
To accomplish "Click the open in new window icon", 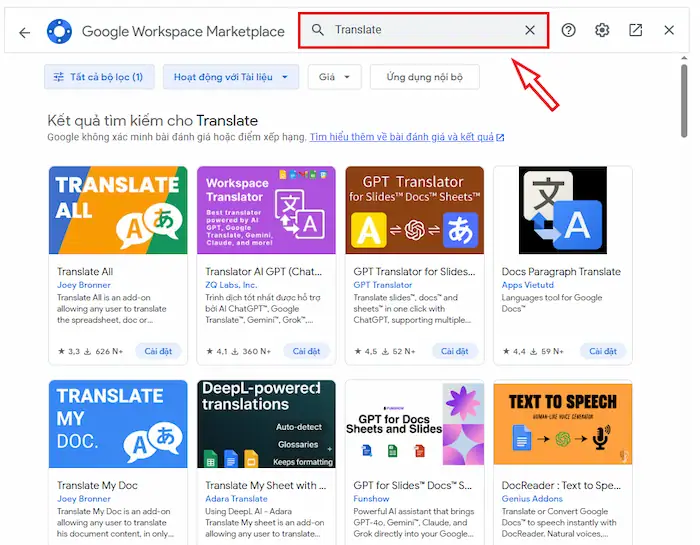I will click(636, 30).
